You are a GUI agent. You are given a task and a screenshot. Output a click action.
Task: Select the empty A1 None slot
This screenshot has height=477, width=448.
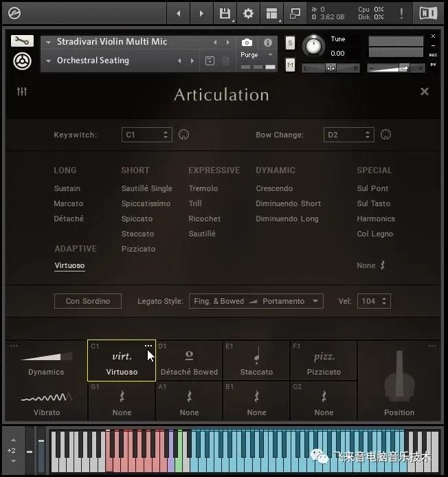tap(189, 401)
